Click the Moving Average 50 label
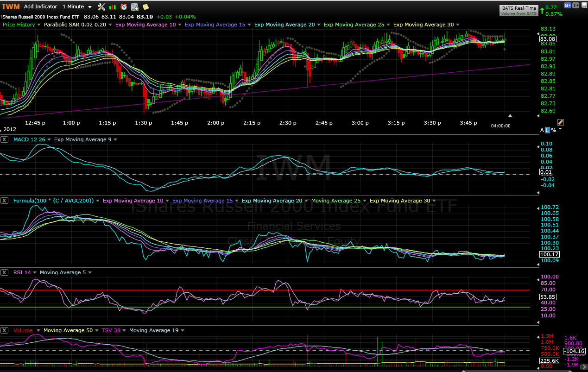Viewport: 588px width, 372px height. 68,330
